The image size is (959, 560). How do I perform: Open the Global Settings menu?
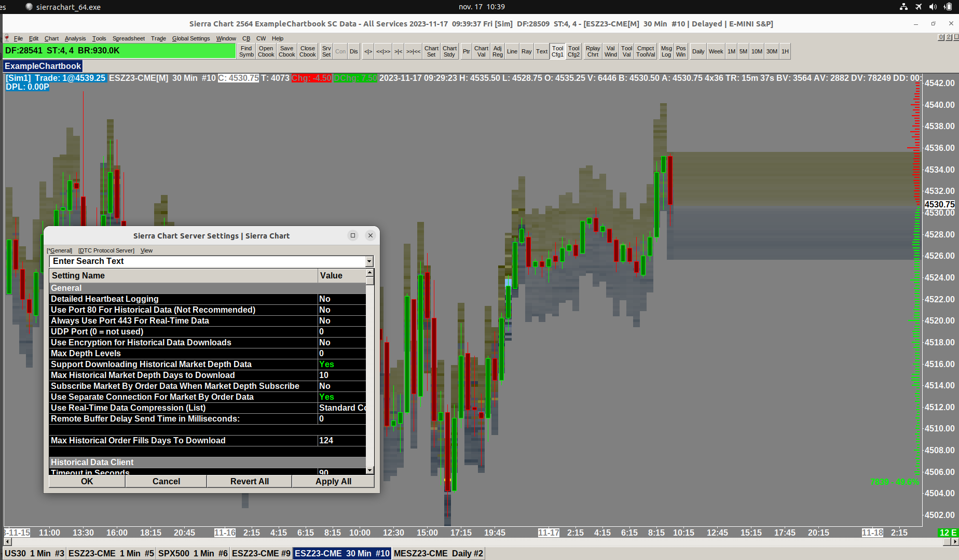tap(191, 38)
